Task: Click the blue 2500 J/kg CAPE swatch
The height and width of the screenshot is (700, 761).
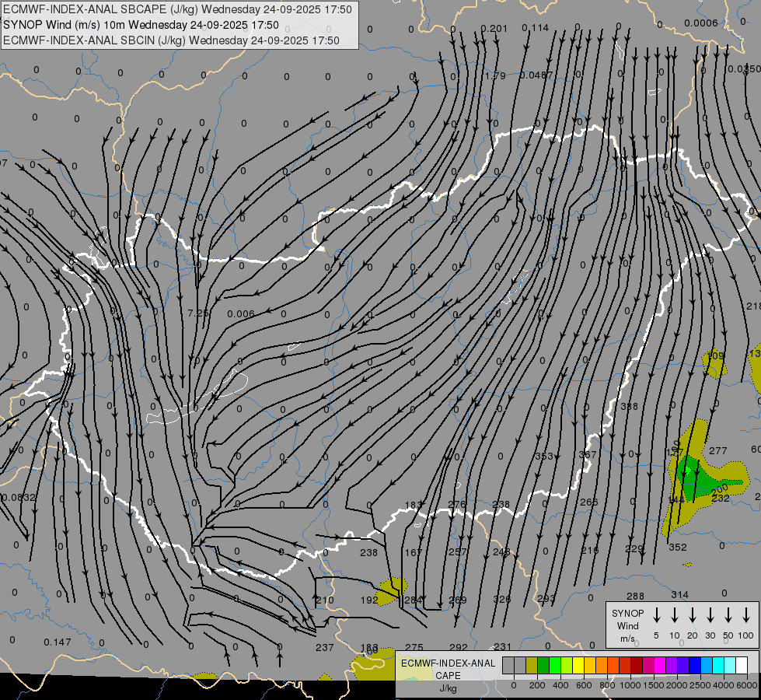Action: pos(695,665)
